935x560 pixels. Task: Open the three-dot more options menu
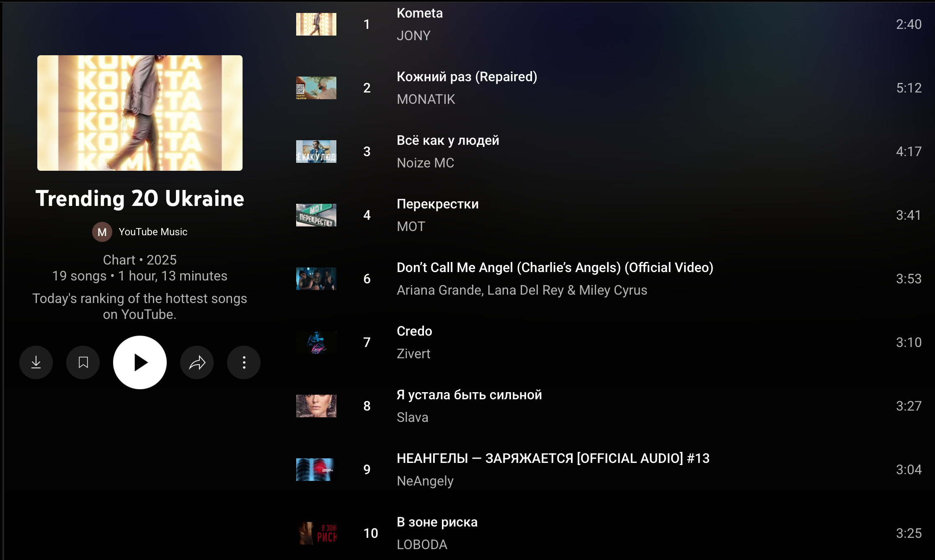pyautogui.click(x=244, y=362)
